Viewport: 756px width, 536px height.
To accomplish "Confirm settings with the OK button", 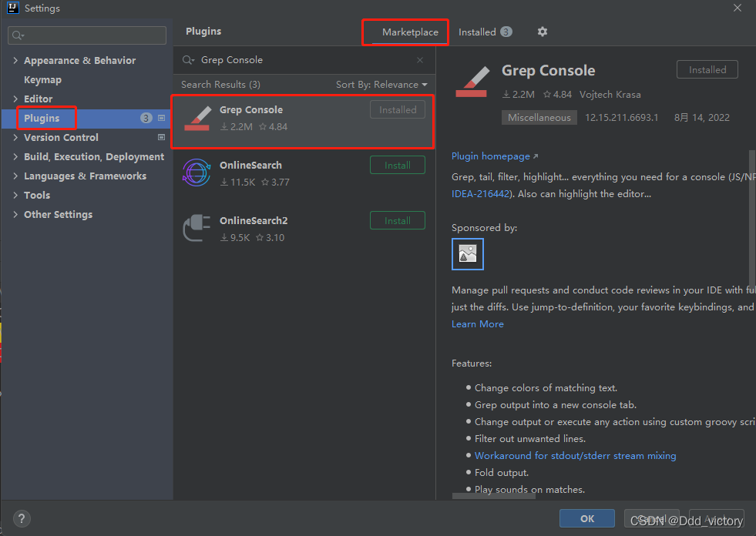I will 586,518.
